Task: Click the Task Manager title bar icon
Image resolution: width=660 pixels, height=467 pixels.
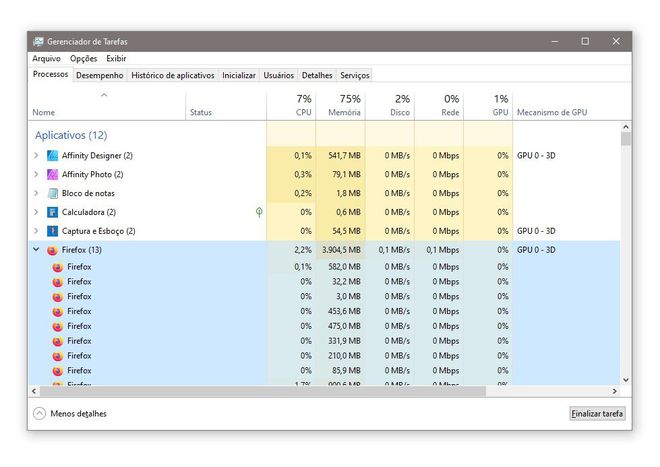Action: click(x=38, y=41)
